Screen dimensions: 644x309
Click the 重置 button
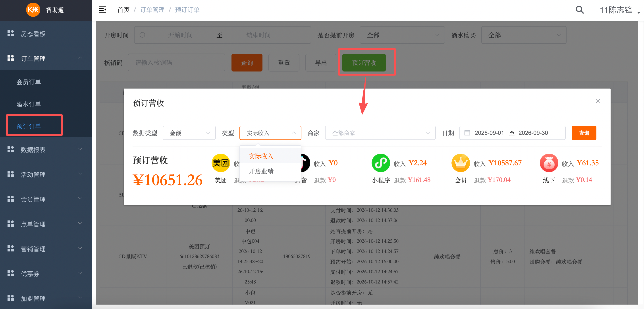coord(284,62)
